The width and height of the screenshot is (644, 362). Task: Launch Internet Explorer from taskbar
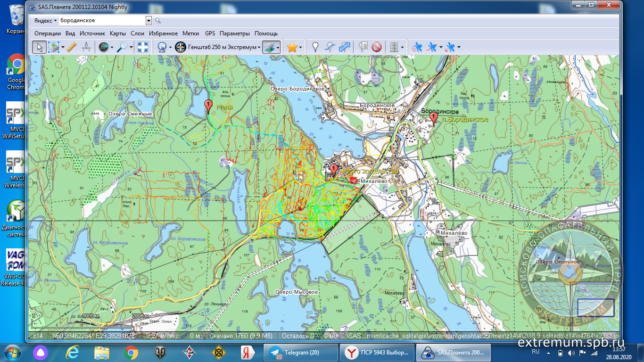point(73,352)
